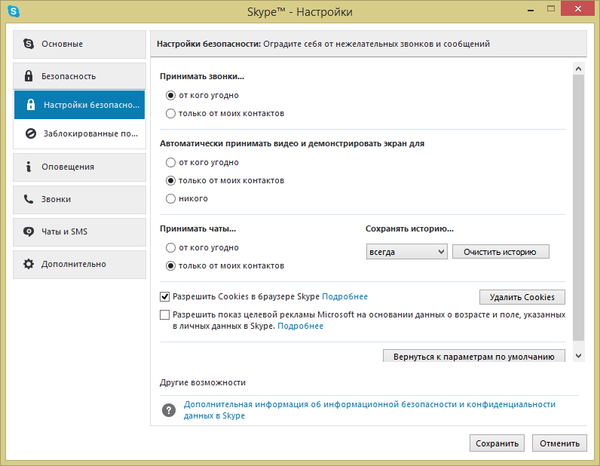Image resolution: width=600 pixels, height=466 pixels.
Task: Click the Skype icon beside Основные
Action: coord(29,44)
